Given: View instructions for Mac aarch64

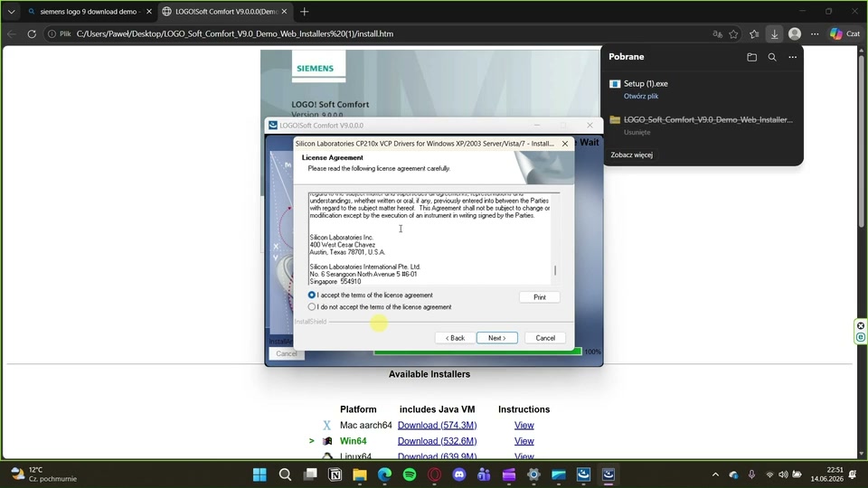Looking at the screenshot, I should pyautogui.click(x=524, y=425).
